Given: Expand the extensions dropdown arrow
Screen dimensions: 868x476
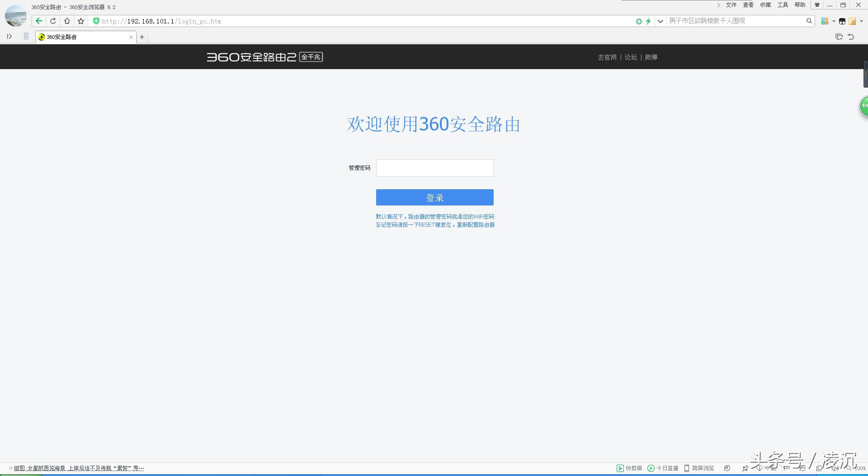Looking at the screenshot, I should point(834,21).
